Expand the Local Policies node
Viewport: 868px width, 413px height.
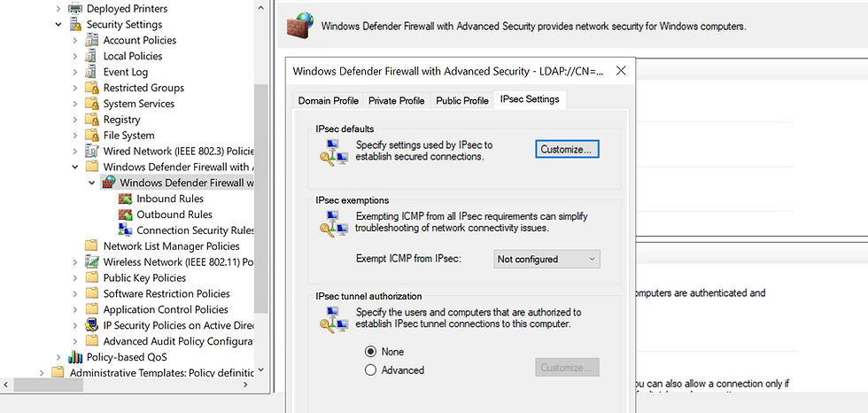coord(75,56)
